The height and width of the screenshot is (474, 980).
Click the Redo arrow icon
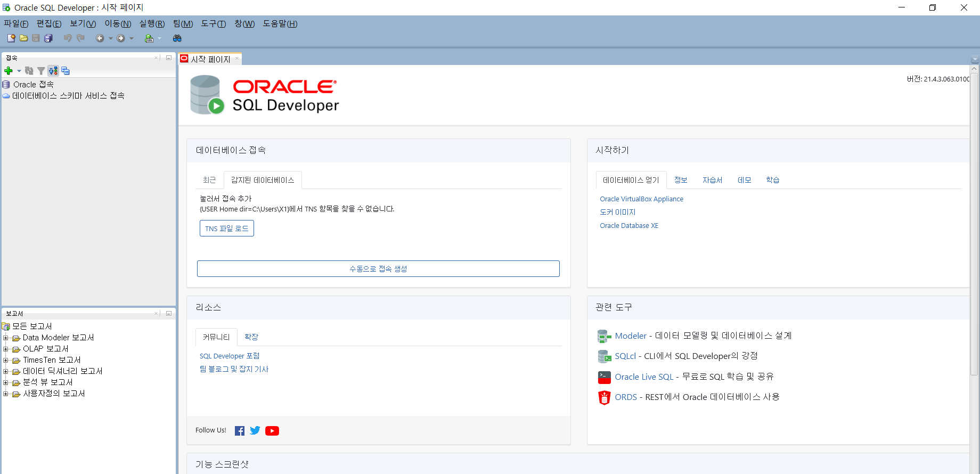point(80,38)
